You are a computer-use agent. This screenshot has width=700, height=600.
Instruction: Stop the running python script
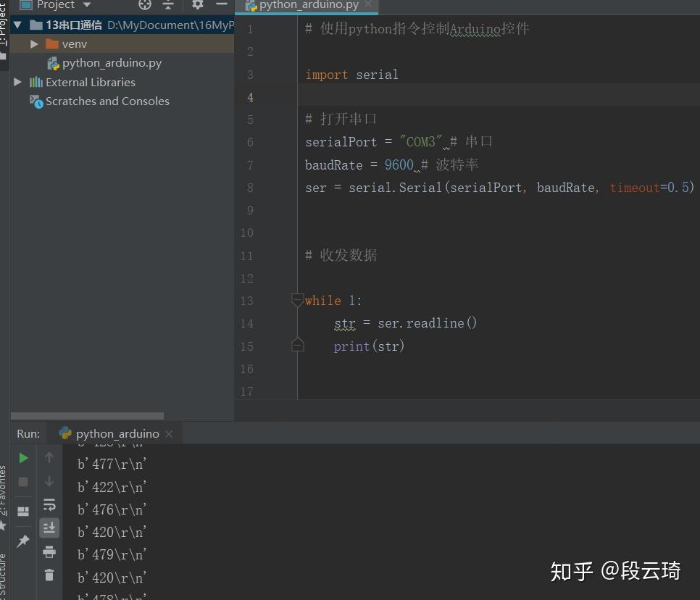point(22,481)
